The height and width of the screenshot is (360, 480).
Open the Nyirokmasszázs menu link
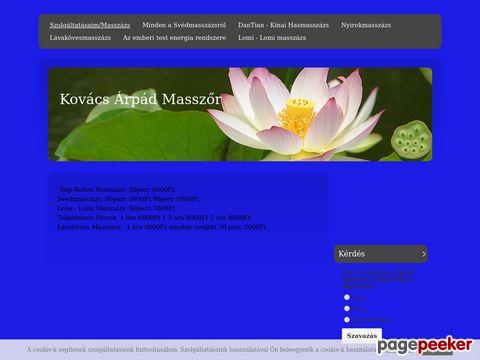[x=366, y=25]
